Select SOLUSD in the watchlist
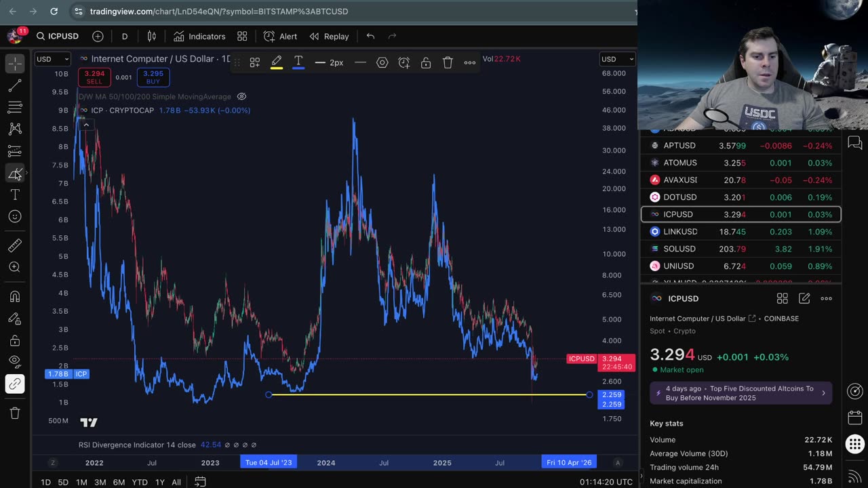868x488 pixels. click(741, 249)
